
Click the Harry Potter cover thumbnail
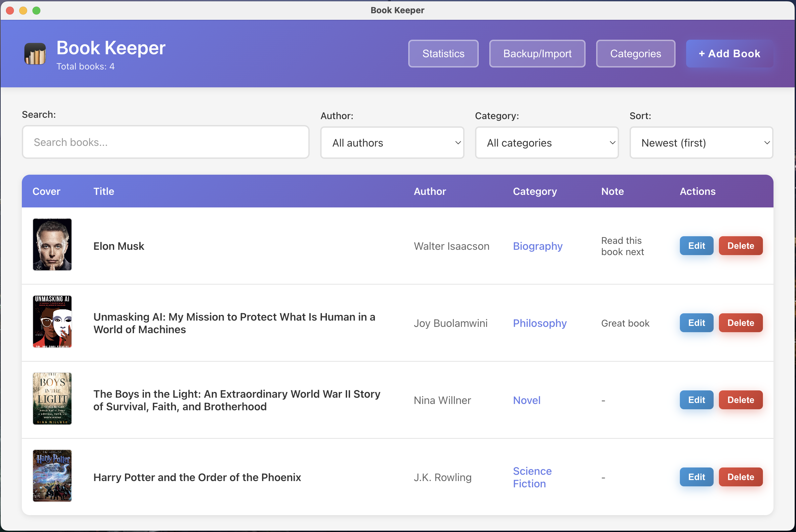point(52,476)
